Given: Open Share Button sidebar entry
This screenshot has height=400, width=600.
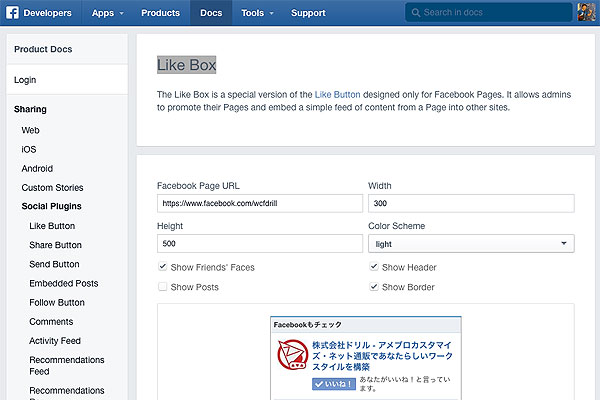Looking at the screenshot, I should pyautogui.click(x=55, y=245).
